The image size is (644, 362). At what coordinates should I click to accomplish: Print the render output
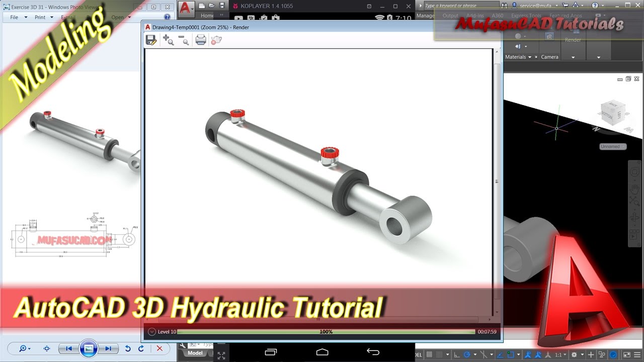tap(201, 40)
